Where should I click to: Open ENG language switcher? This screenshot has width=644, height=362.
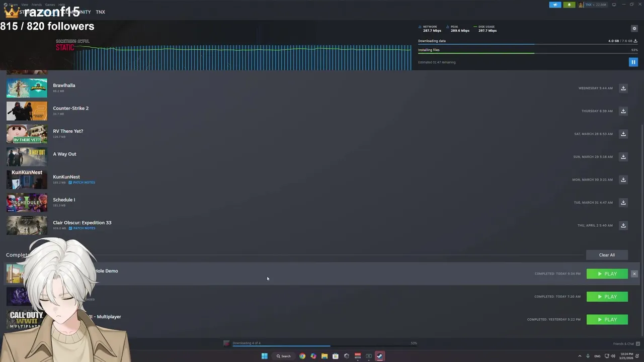click(x=597, y=356)
